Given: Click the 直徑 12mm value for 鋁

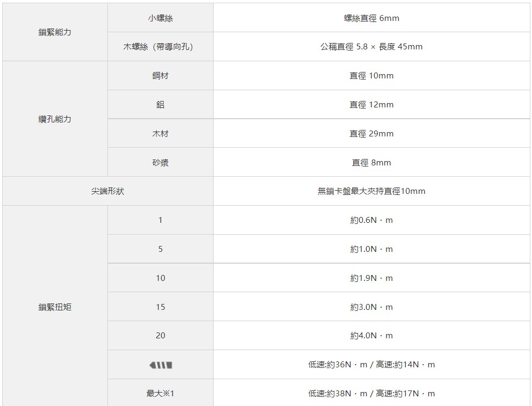Looking at the screenshot, I should click(371, 105).
